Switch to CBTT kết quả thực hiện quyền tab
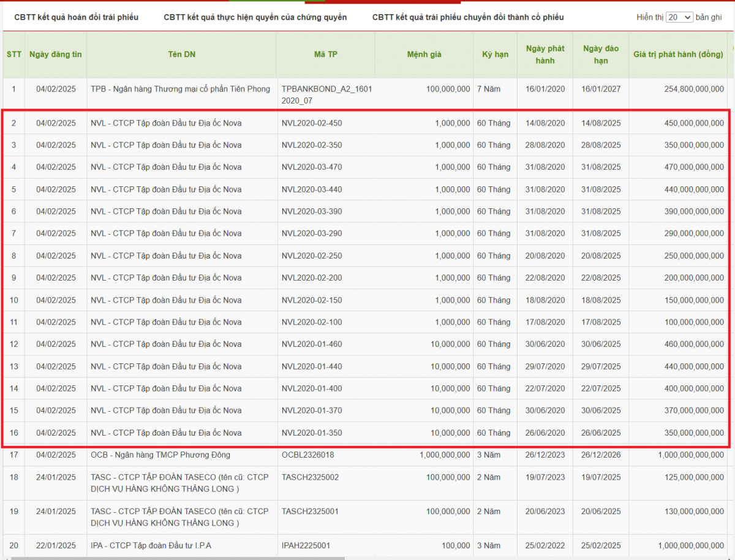Viewport: 735px width, 560px height. (x=255, y=17)
